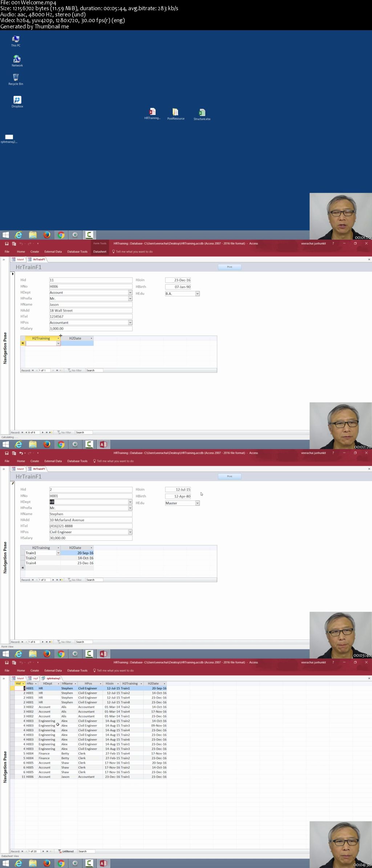This screenshot has height=868, width=372.
Task: Switch to rphrtrainq1 document tab
Action: point(52,679)
